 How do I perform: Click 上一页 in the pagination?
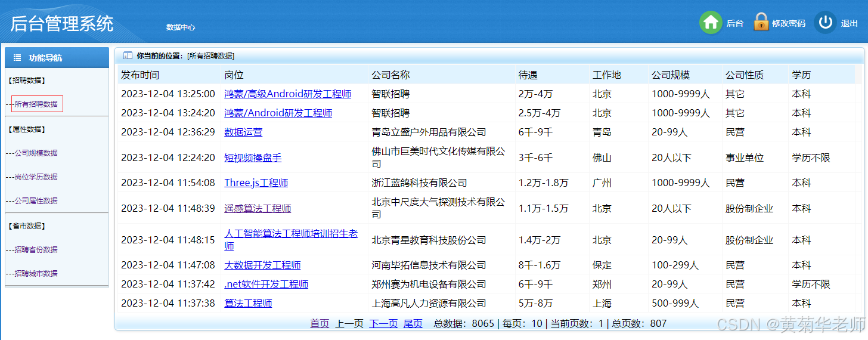click(349, 323)
